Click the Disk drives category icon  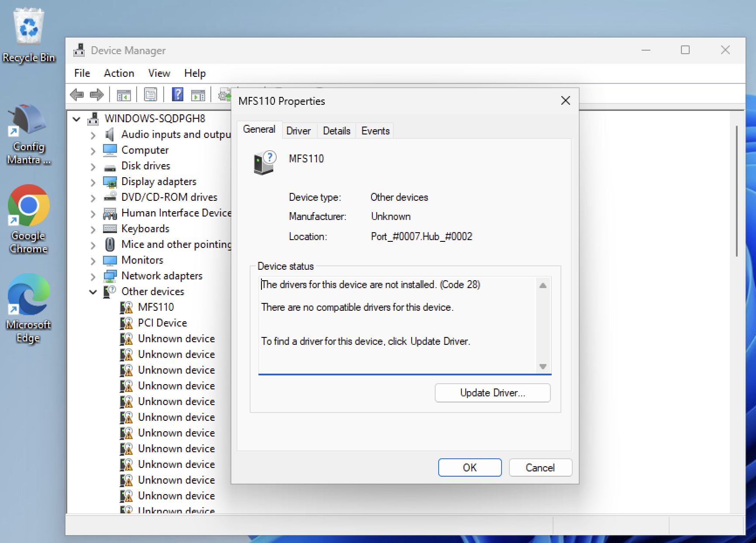click(x=110, y=167)
